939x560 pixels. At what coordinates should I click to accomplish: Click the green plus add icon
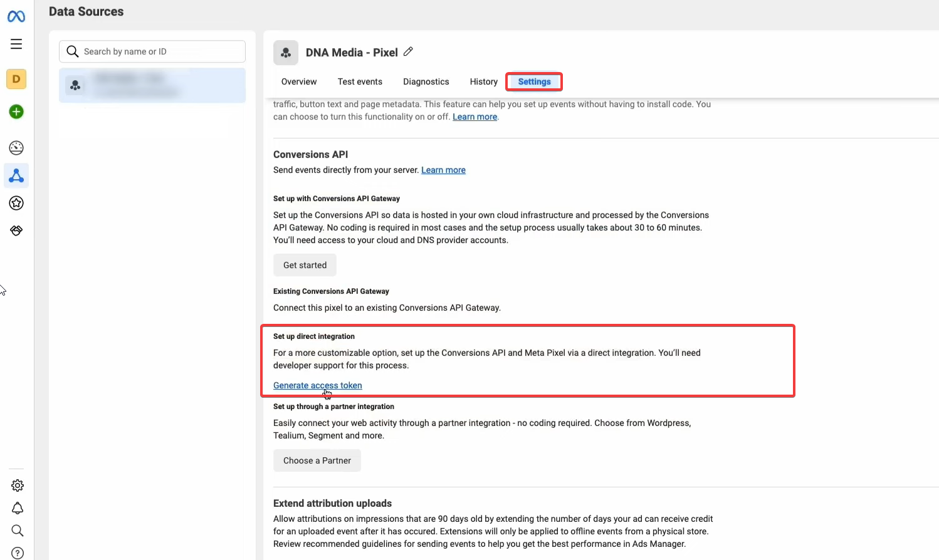coord(16,111)
